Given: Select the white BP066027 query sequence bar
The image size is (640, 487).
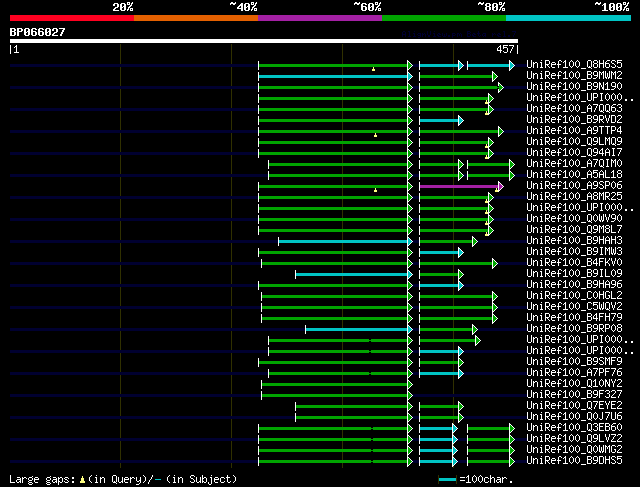Looking at the screenshot, I should [264, 41].
